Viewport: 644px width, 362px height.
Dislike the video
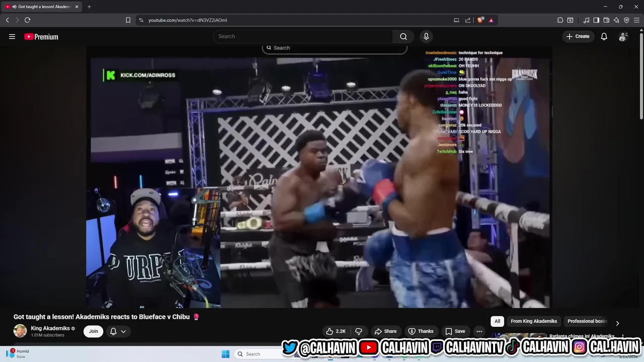tap(359, 331)
